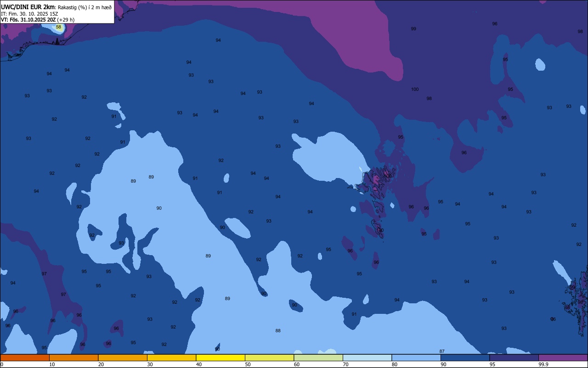Pick the purple above-99.9 legend swatch

pyautogui.click(x=563, y=357)
